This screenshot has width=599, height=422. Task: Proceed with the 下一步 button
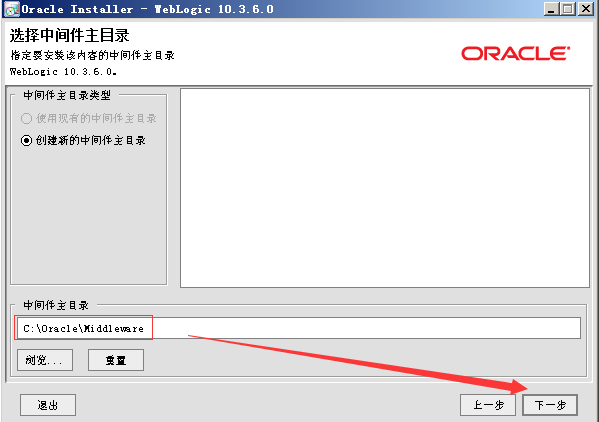tap(550, 405)
